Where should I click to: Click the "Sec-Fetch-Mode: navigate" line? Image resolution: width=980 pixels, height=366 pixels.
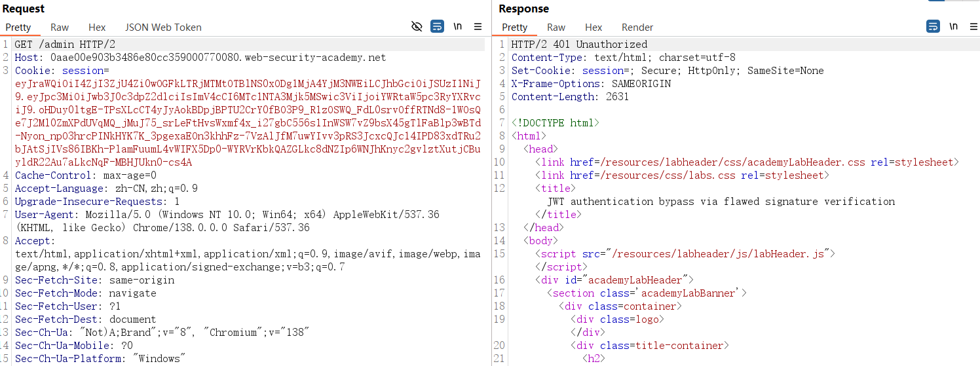click(x=86, y=293)
